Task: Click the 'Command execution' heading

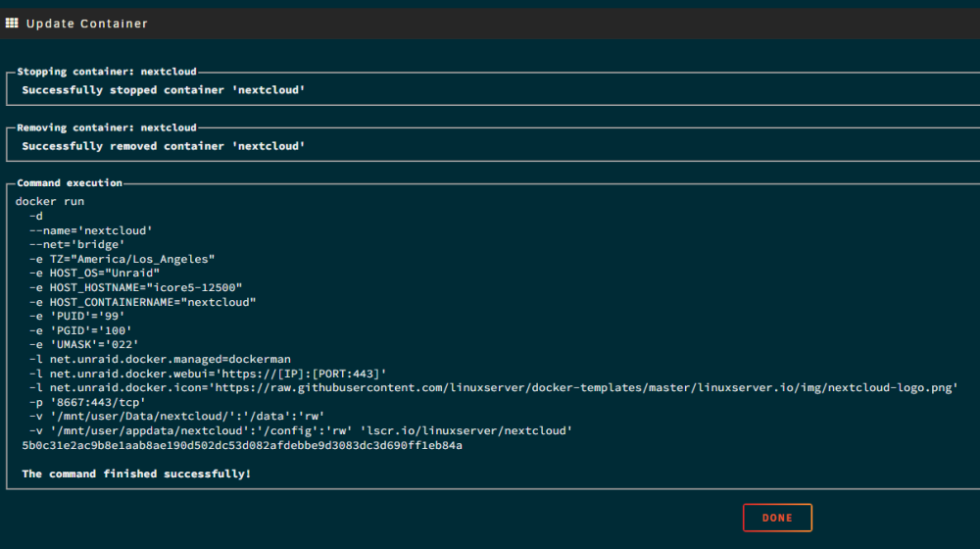Action: coord(70,183)
